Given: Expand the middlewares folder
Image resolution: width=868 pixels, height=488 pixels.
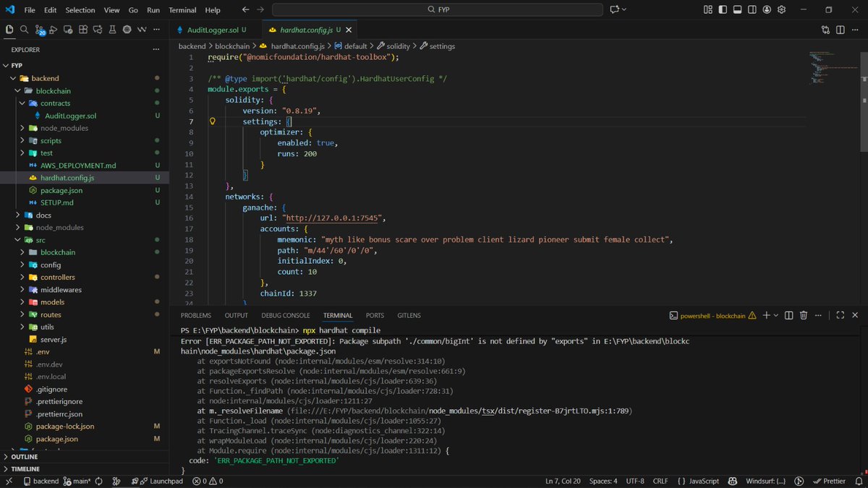Looking at the screenshot, I should tap(22, 289).
